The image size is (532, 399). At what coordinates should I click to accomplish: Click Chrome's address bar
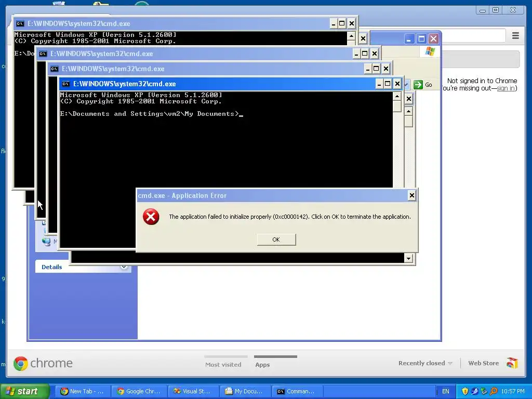pos(474,35)
